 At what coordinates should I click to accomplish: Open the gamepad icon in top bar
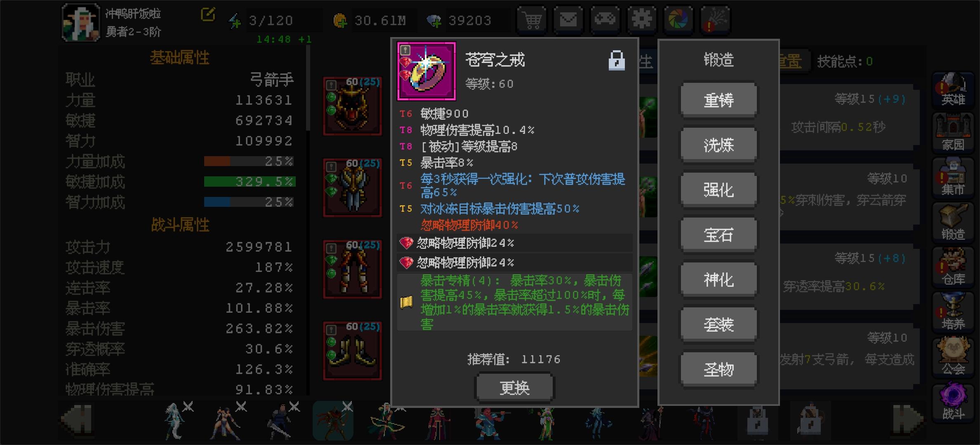click(605, 19)
